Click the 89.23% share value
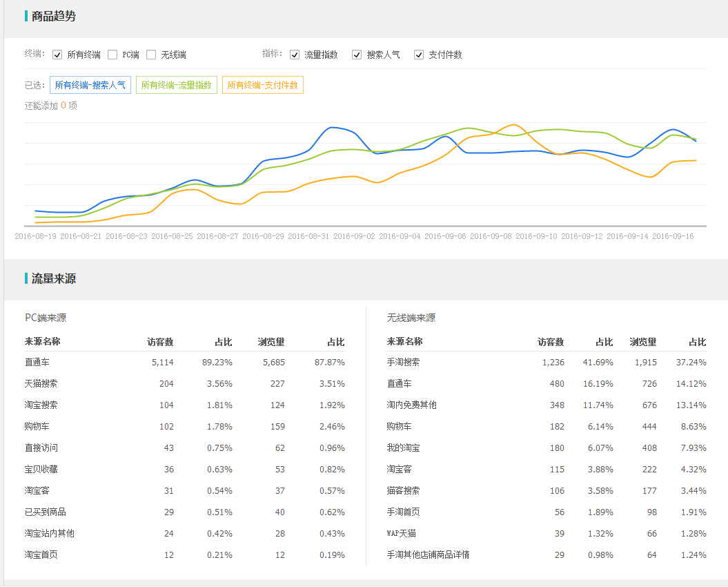The image size is (728, 587). tap(217, 363)
